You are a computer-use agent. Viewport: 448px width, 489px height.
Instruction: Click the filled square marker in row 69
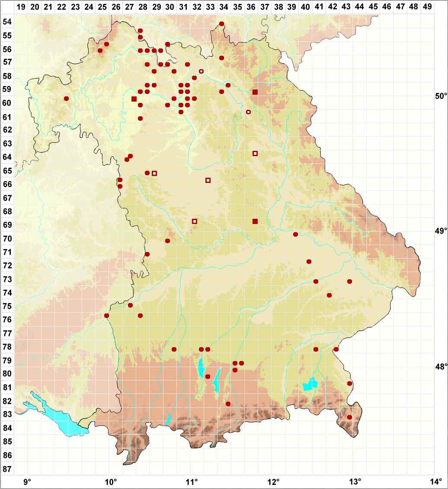click(x=255, y=221)
